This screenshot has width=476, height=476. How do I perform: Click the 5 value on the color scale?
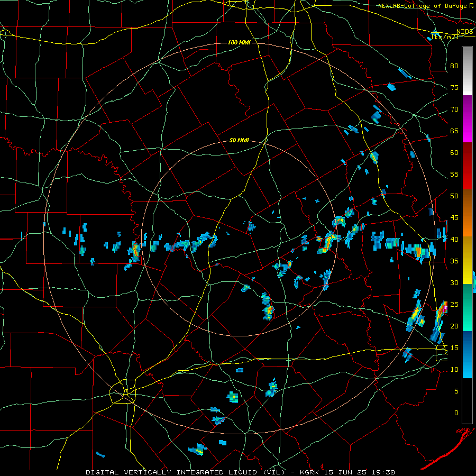tap(456, 391)
